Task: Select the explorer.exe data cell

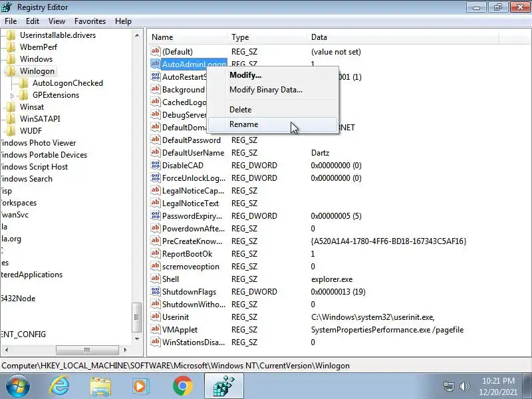Action: [x=332, y=279]
